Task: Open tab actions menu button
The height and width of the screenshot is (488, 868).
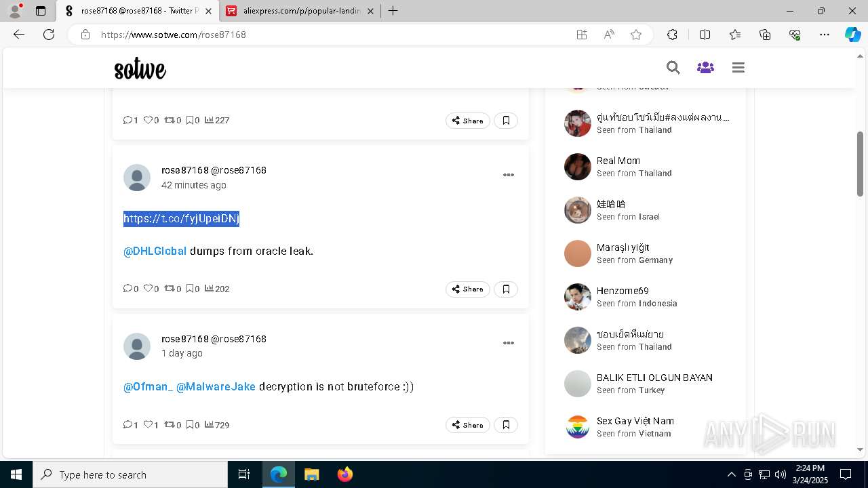Action: click(41, 11)
